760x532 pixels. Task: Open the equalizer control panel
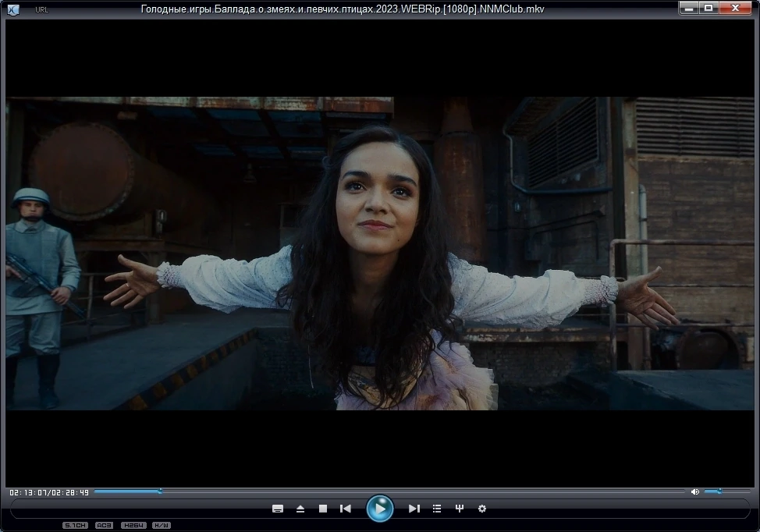coord(460,509)
